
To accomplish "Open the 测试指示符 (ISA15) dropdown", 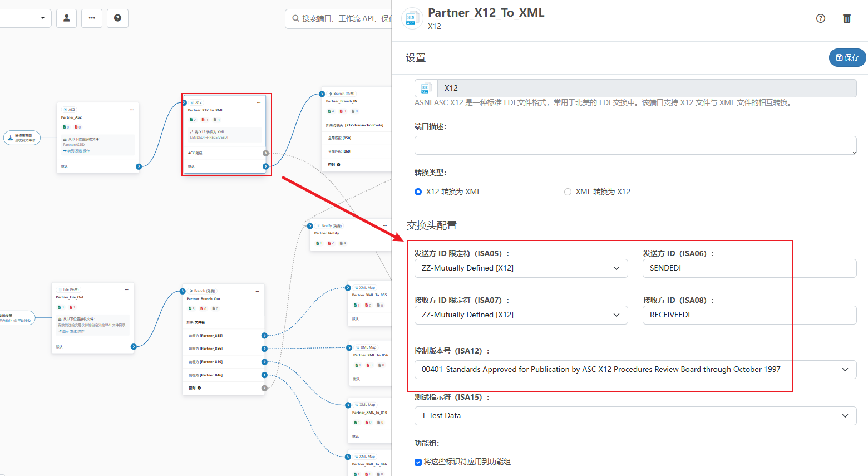I will pyautogui.click(x=635, y=416).
